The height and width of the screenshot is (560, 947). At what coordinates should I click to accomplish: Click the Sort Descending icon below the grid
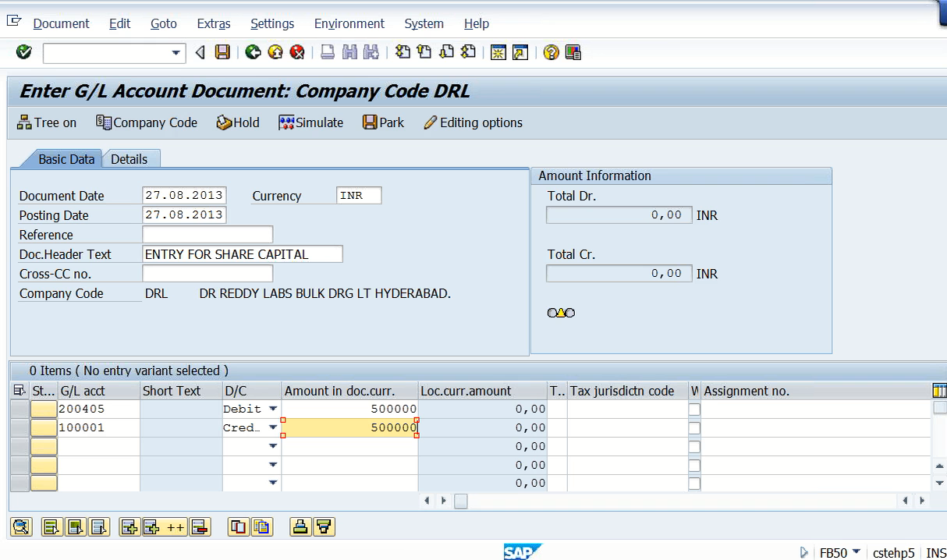[325, 526]
